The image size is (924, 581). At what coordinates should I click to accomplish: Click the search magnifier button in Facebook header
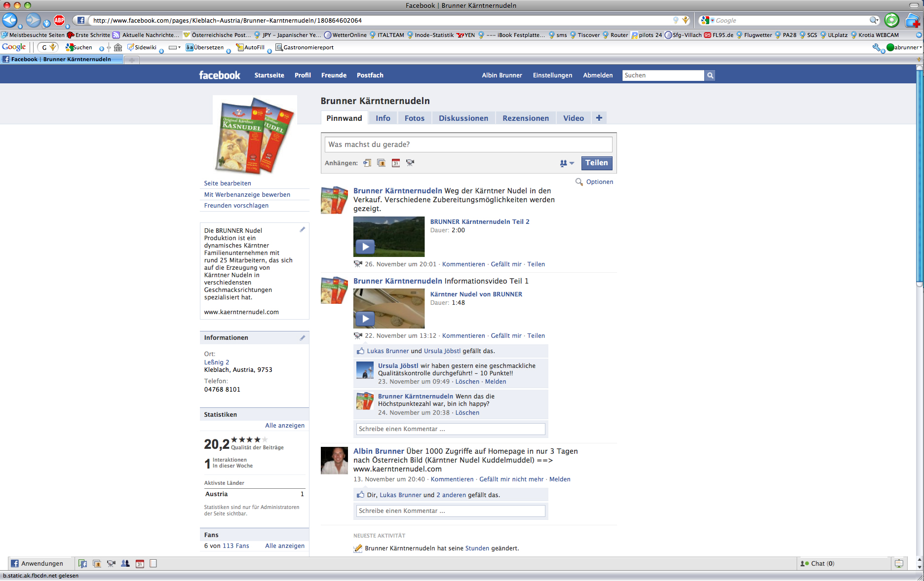tap(710, 75)
